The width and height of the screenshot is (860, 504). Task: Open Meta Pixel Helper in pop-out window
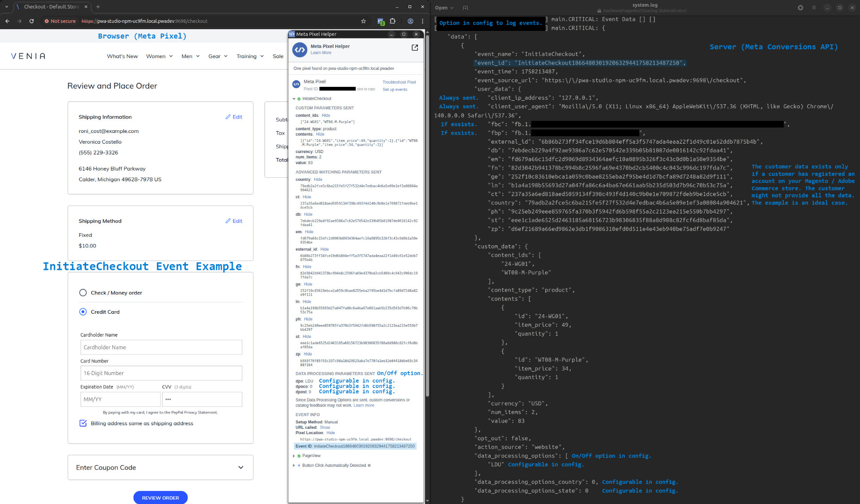(415, 47)
